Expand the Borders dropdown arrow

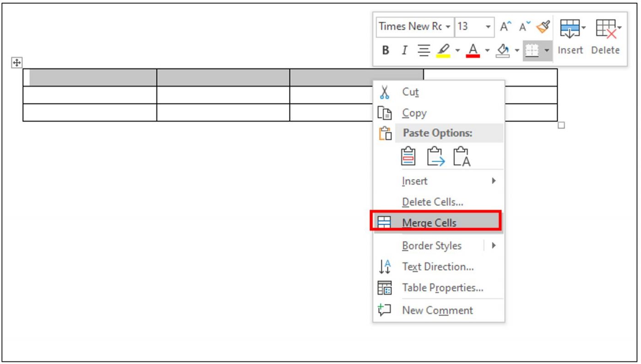(x=546, y=50)
